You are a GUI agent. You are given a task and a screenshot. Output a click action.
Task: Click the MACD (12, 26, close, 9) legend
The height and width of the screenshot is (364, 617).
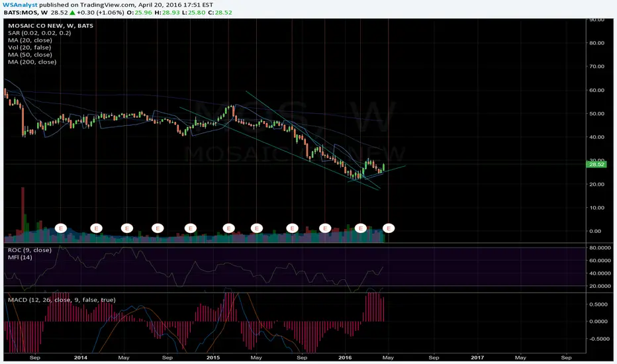pyautogui.click(x=62, y=300)
